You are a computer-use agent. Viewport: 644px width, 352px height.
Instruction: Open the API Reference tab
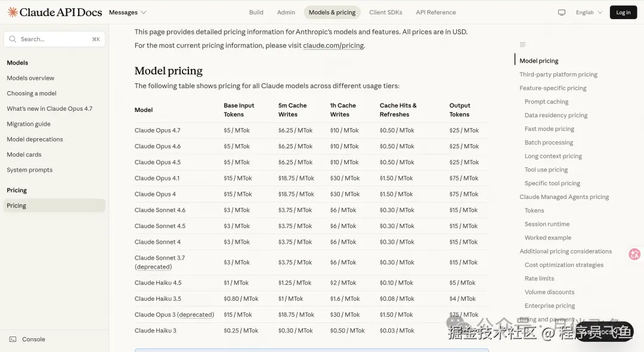[436, 13]
